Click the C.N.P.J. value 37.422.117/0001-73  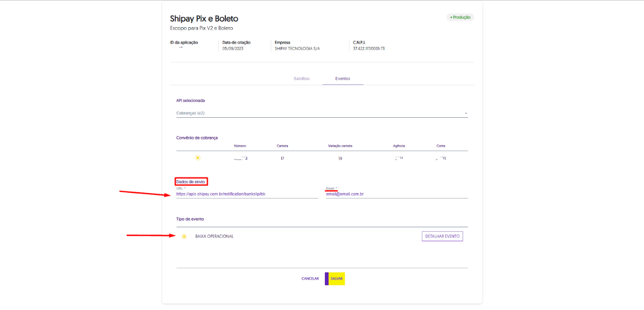(369, 49)
